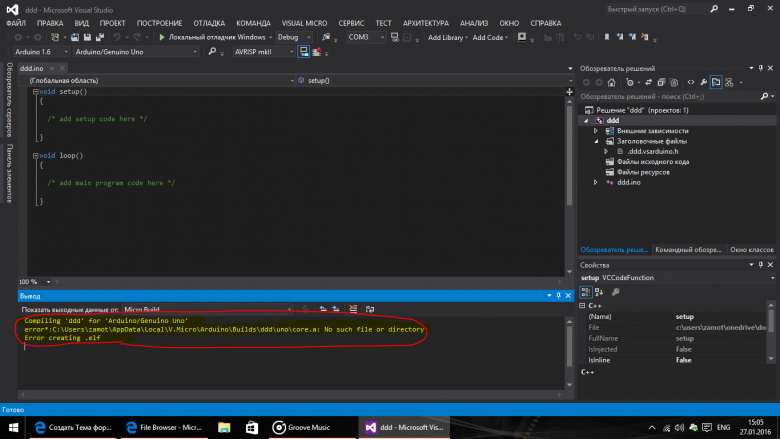Screen dimensions: 780x439
Task: Click the Quick Launch search box
Action: coord(657,9)
